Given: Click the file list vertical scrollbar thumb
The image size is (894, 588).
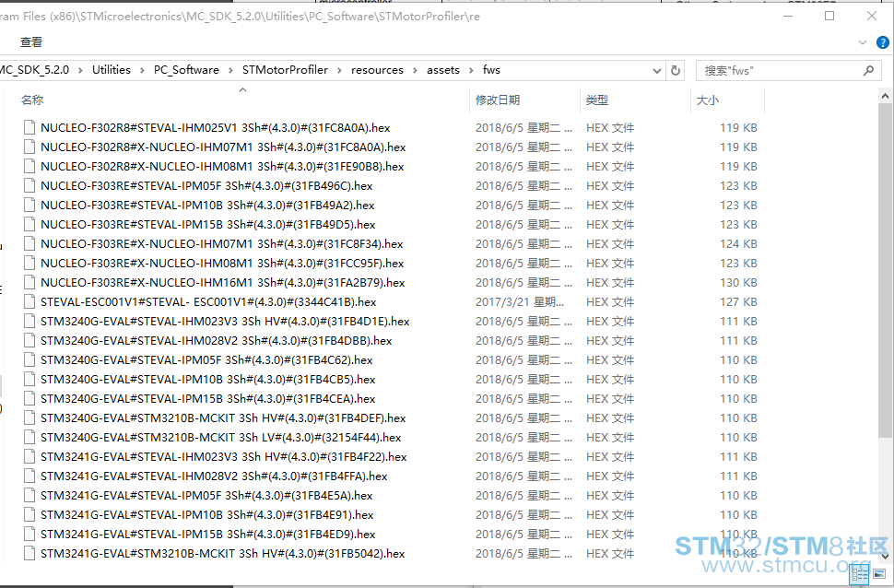Looking at the screenshot, I should (x=885, y=271).
